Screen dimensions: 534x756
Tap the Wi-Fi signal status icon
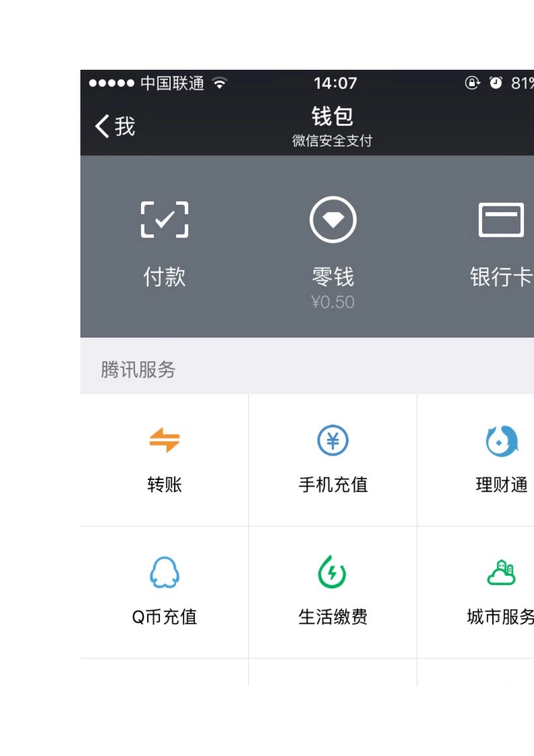(x=220, y=83)
